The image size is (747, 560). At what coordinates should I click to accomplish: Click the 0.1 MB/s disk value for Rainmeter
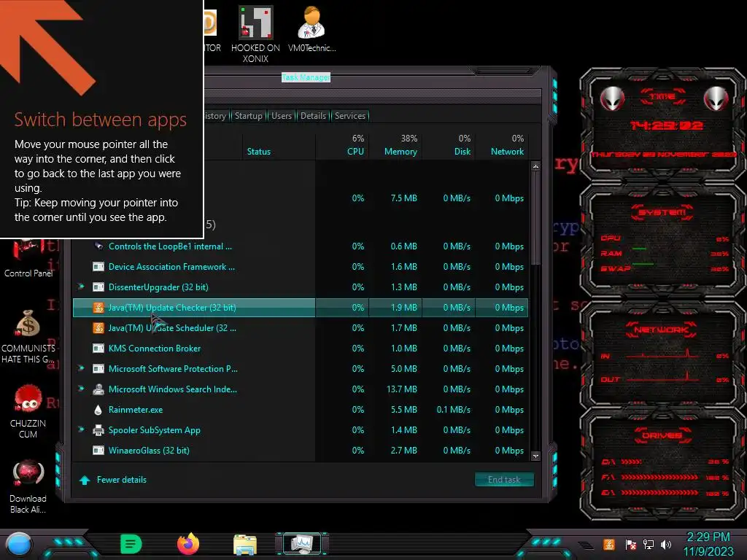[x=453, y=410]
